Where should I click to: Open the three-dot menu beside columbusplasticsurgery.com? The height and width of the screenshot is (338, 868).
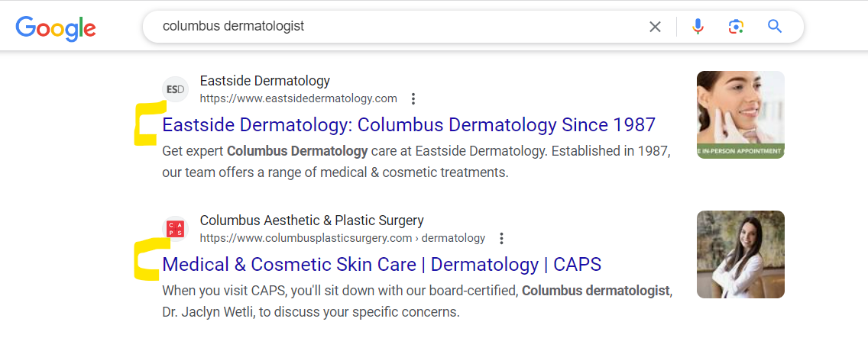tap(501, 238)
